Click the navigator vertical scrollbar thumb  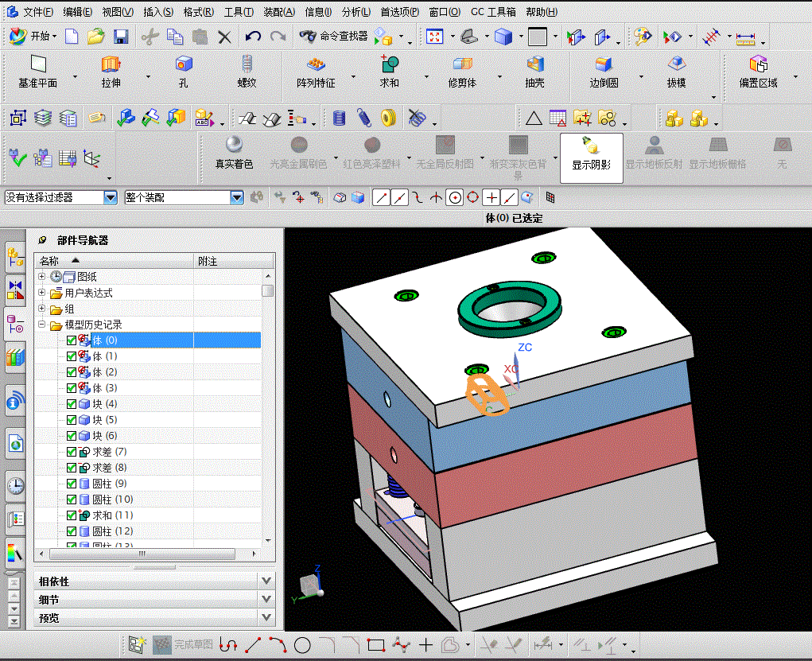[x=268, y=290]
